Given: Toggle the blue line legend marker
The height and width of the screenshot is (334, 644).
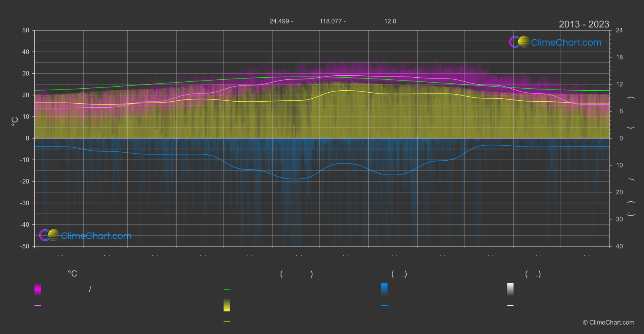Looking at the screenshot, I should click(x=384, y=306).
